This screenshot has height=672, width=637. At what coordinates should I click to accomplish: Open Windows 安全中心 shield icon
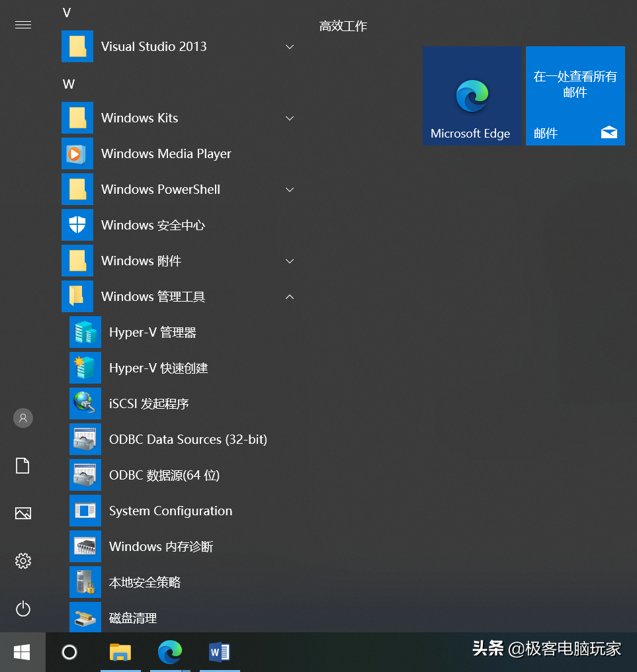pyautogui.click(x=77, y=225)
